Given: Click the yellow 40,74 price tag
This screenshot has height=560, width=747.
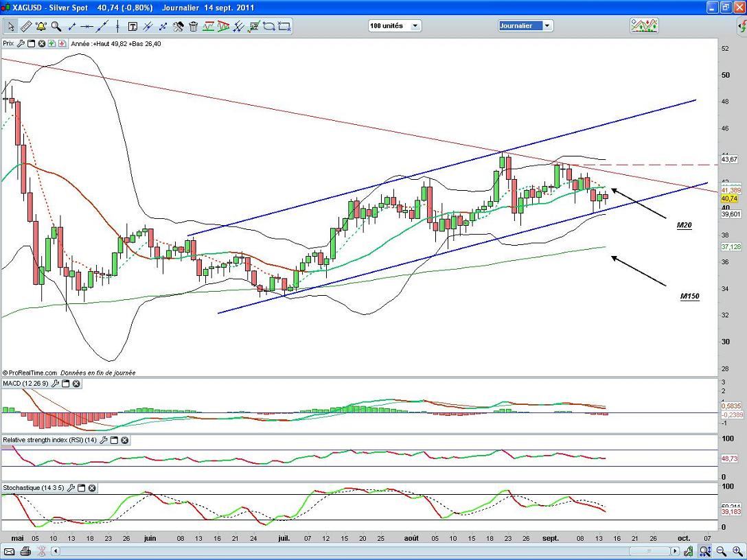Looking at the screenshot, I should (x=729, y=198).
